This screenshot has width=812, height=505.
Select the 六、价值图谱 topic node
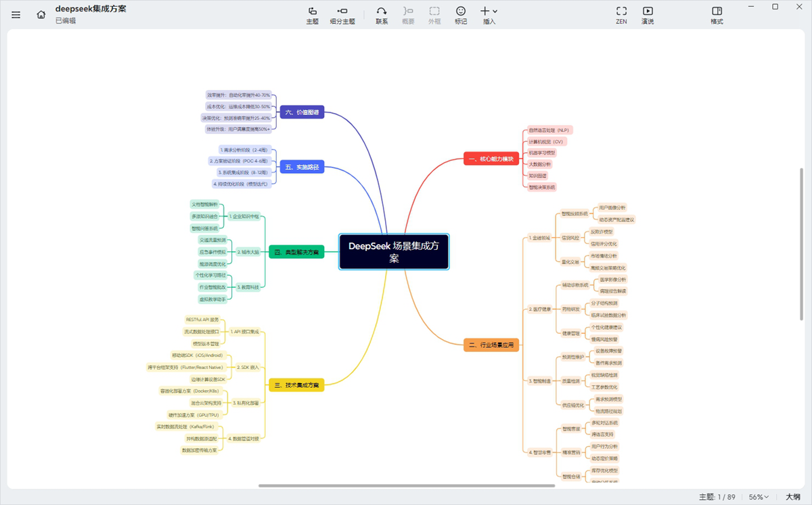[302, 112]
